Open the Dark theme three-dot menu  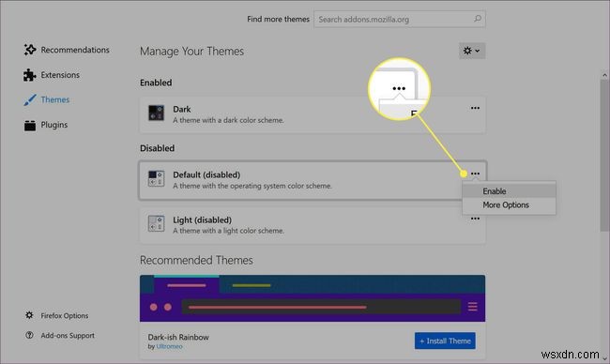point(475,108)
